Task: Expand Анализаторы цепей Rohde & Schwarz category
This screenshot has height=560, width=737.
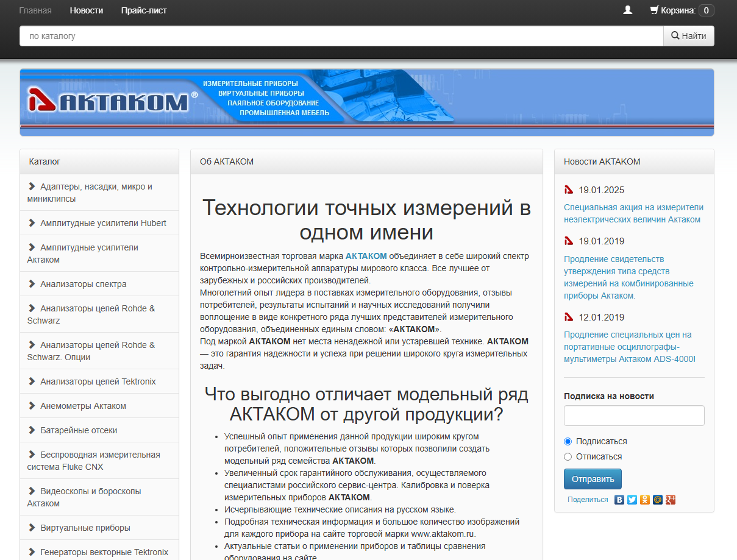Action: coord(99,314)
